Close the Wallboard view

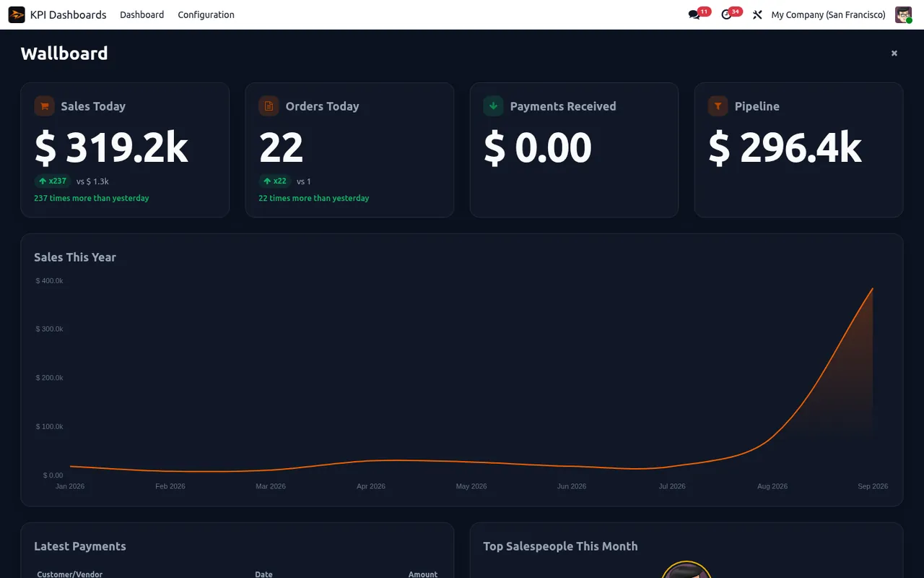click(894, 53)
